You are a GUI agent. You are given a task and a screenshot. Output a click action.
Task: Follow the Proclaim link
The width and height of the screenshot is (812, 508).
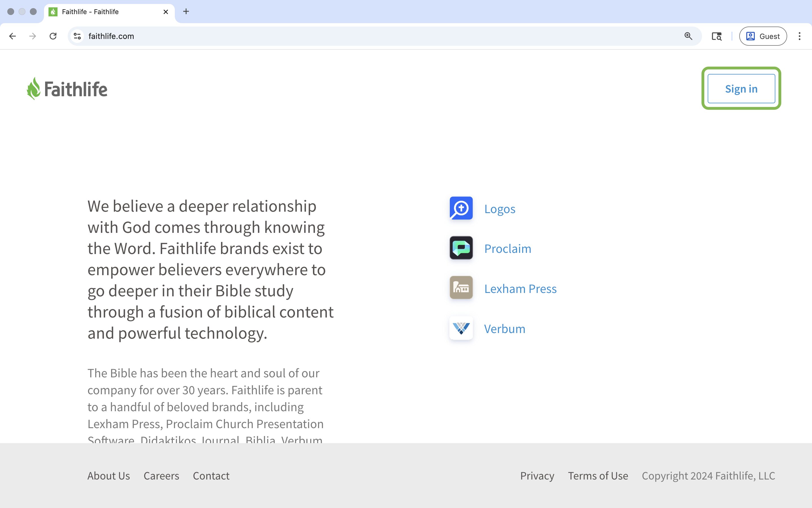(x=508, y=249)
